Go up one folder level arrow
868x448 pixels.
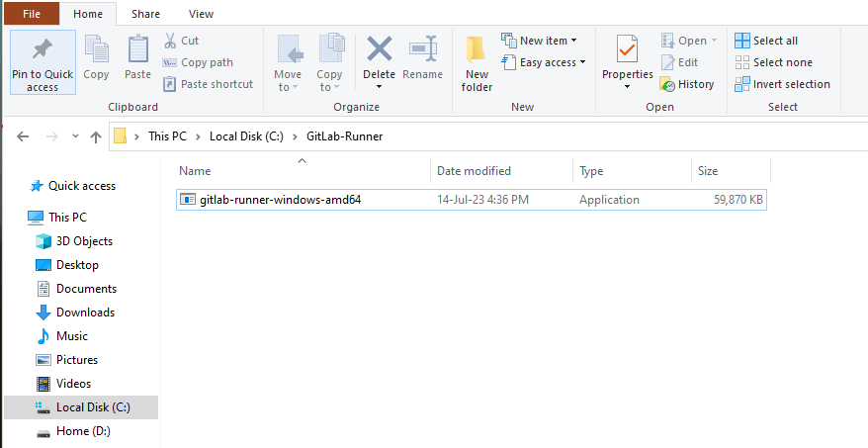point(96,136)
